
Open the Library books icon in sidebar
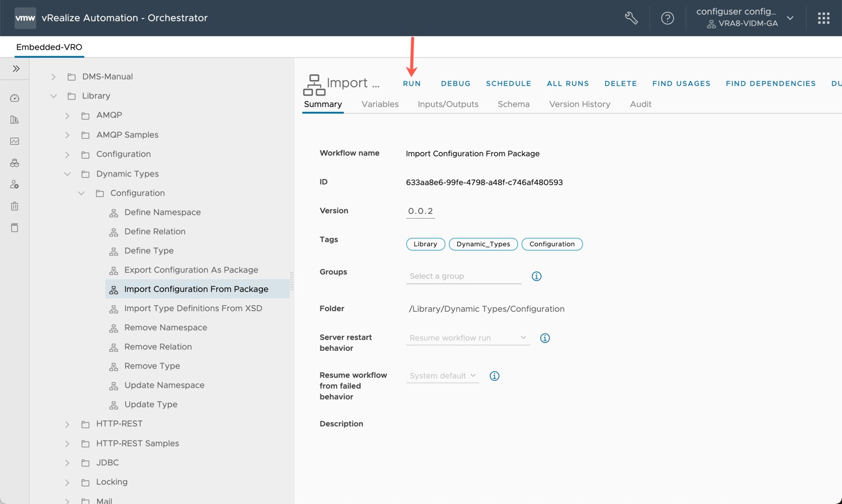(x=15, y=120)
